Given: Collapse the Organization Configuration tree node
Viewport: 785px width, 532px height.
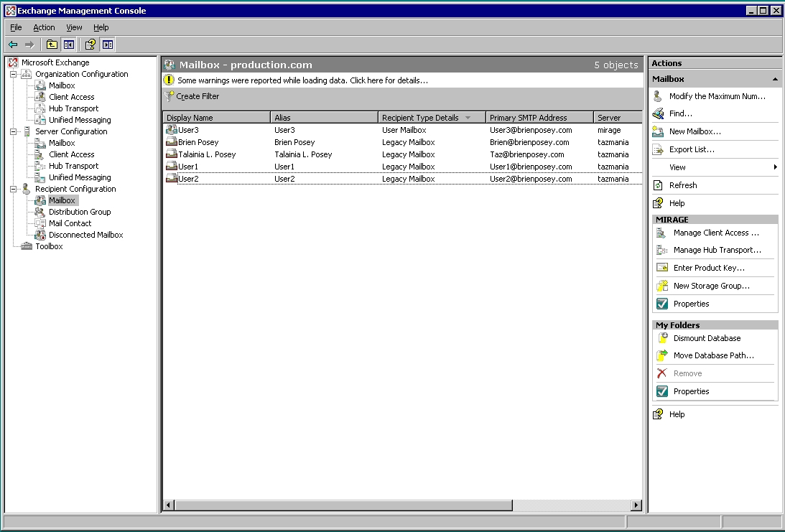Looking at the screenshot, I should coord(13,74).
